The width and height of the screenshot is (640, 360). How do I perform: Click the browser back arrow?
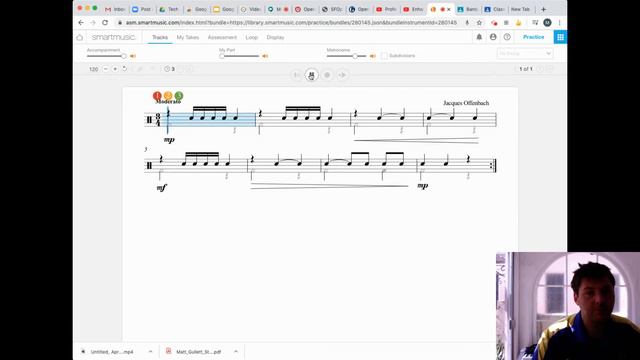pyautogui.click(x=81, y=22)
